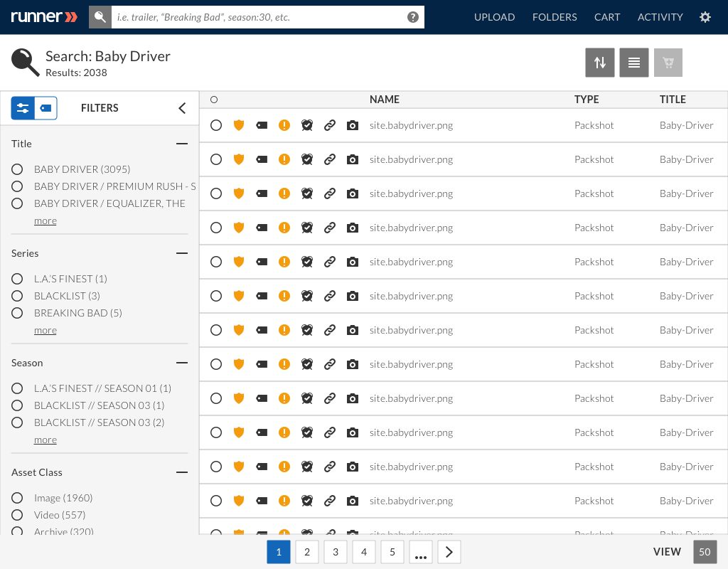The height and width of the screenshot is (569, 728).
Task: Switch to list view layout button
Action: point(634,63)
